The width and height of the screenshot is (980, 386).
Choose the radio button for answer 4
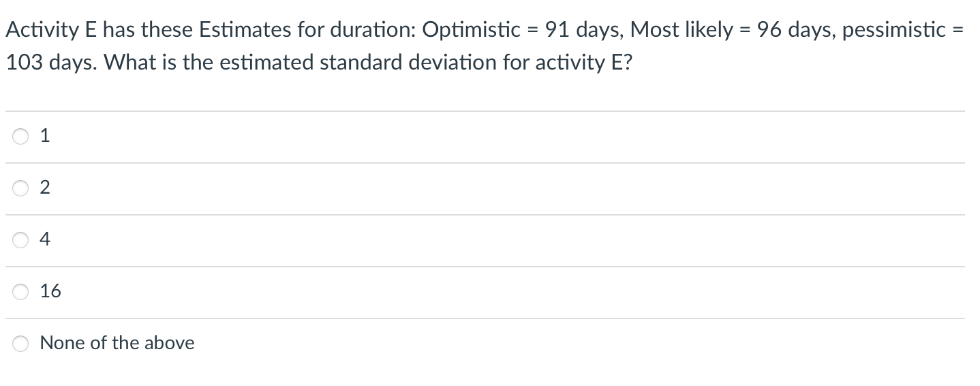(x=20, y=241)
